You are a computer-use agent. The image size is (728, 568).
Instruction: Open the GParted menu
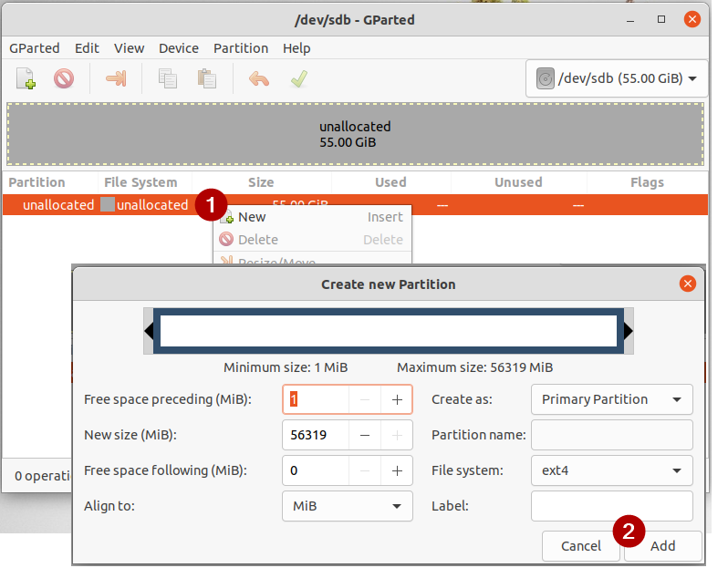(x=35, y=48)
